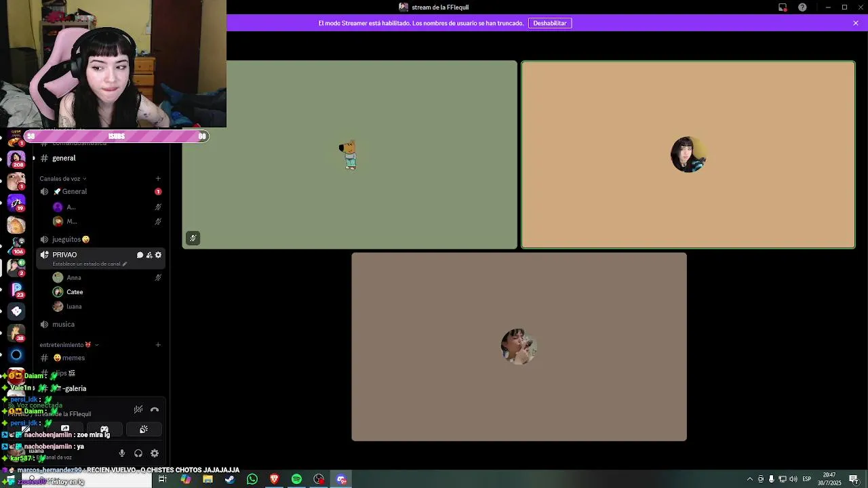
Task: Open user settings gear icon
Action: tap(155, 453)
